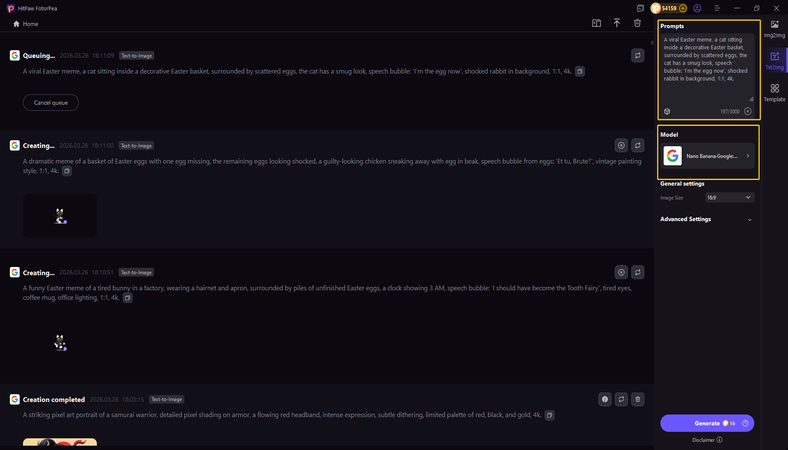Click the random prompt dice icon
Image resolution: width=788 pixels, height=450 pixels.
pos(667,111)
